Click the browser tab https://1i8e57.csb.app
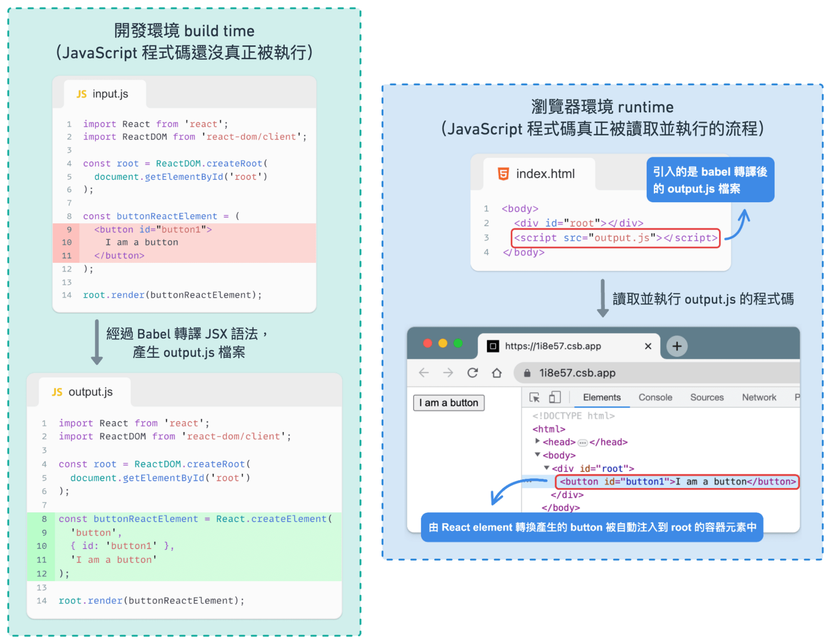831x644 pixels. pyautogui.click(x=569, y=346)
